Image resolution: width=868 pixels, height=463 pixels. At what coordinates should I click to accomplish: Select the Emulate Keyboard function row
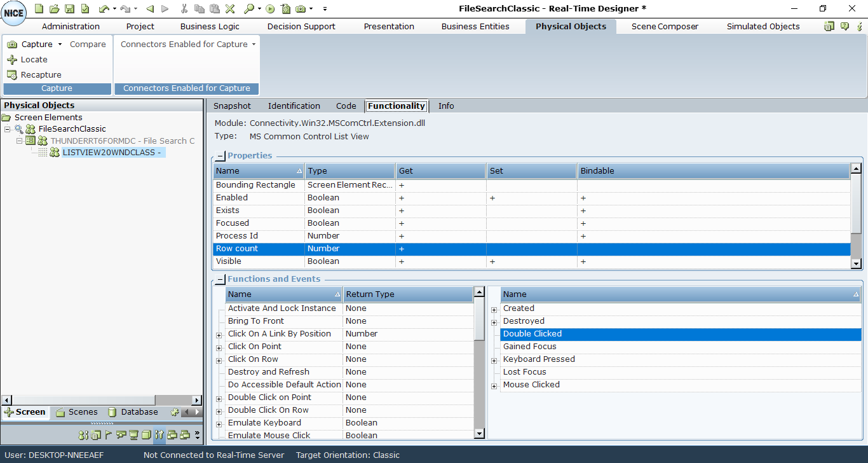coord(349,423)
